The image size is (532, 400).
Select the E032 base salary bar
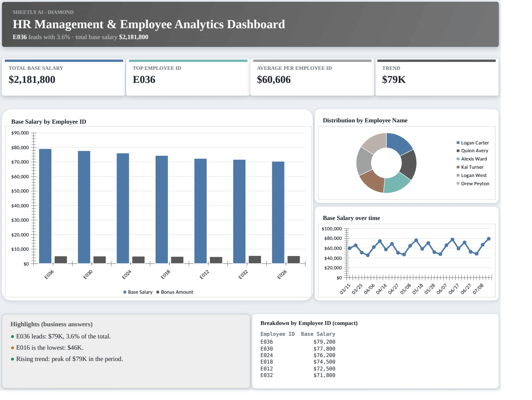coord(239,211)
